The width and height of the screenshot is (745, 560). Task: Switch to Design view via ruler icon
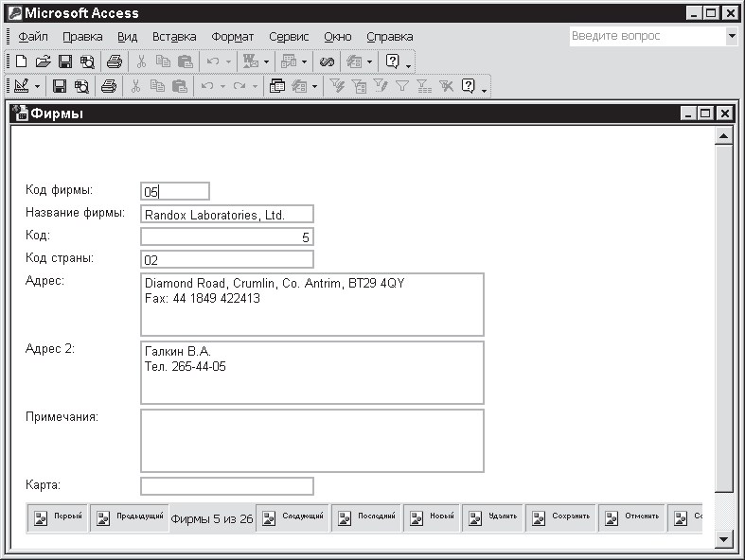[22, 86]
